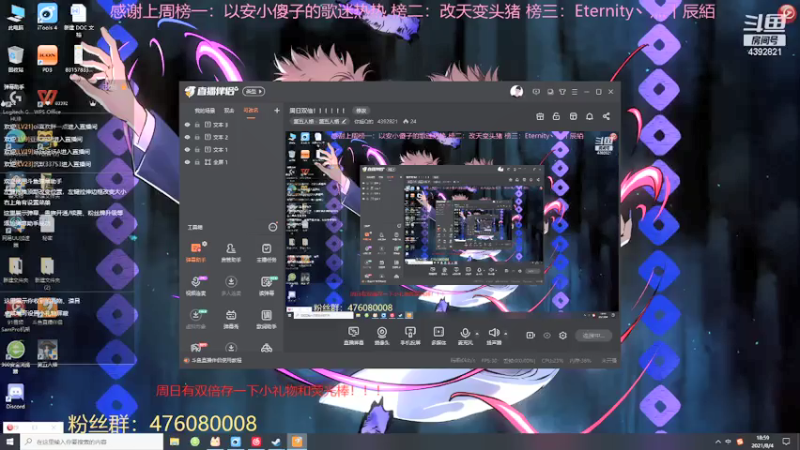The image size is (800, 450).
Task: Click the shop icon above preview
Action: tap(573, 116)
